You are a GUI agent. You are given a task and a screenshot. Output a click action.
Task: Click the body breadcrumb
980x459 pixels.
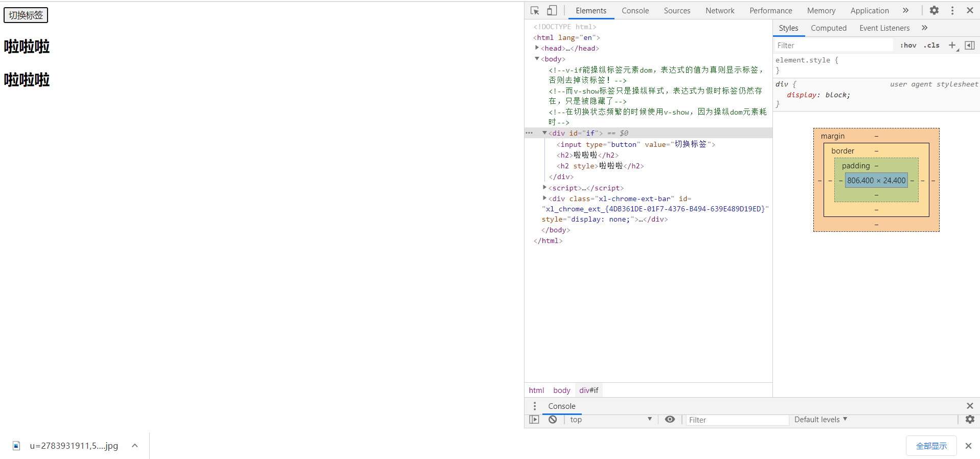(561, 390)
